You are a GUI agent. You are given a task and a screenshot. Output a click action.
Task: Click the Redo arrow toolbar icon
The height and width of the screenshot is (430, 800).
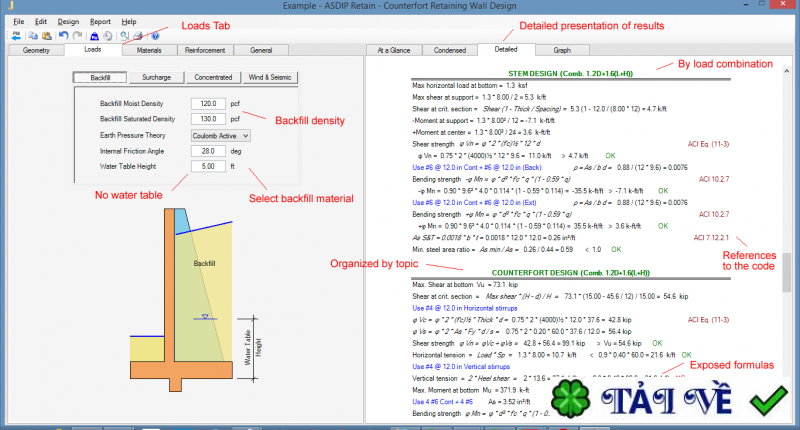tap(77, 36)
